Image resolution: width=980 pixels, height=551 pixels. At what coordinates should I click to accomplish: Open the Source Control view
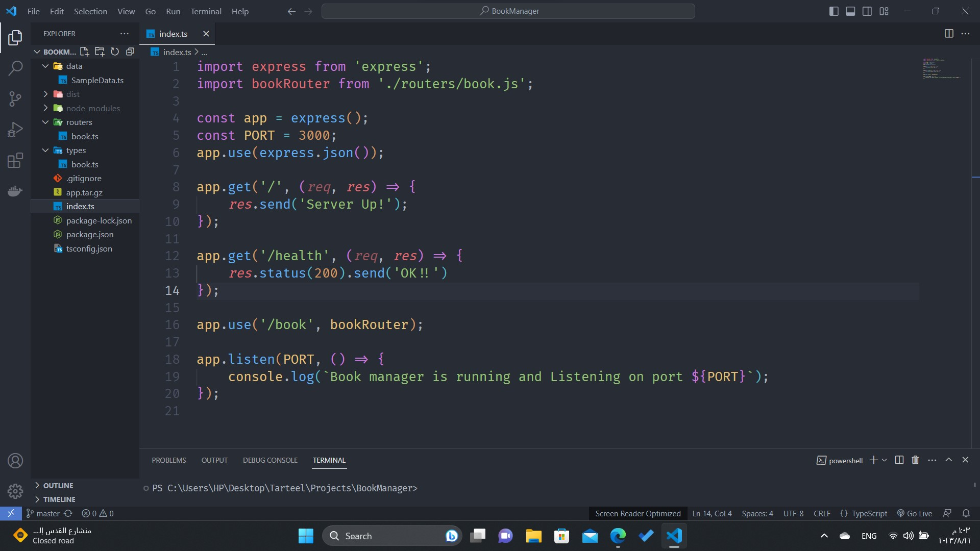coord(15,99)
